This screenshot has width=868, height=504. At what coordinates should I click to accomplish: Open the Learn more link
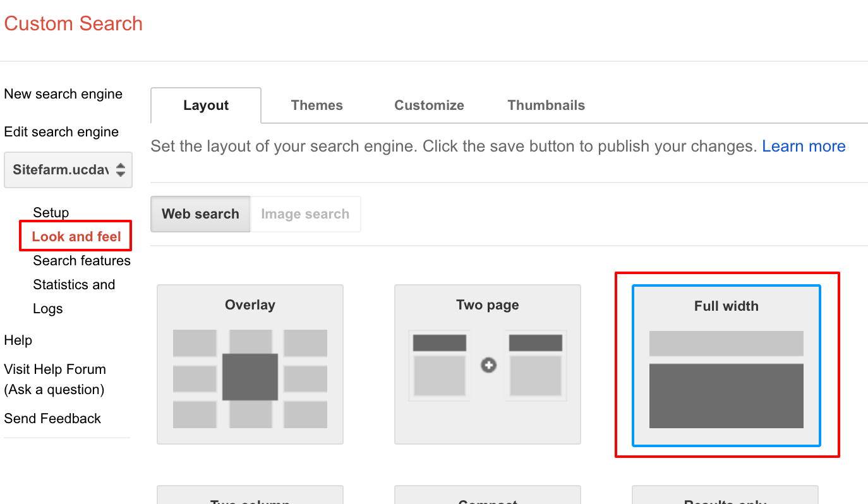tap(804, 147)
